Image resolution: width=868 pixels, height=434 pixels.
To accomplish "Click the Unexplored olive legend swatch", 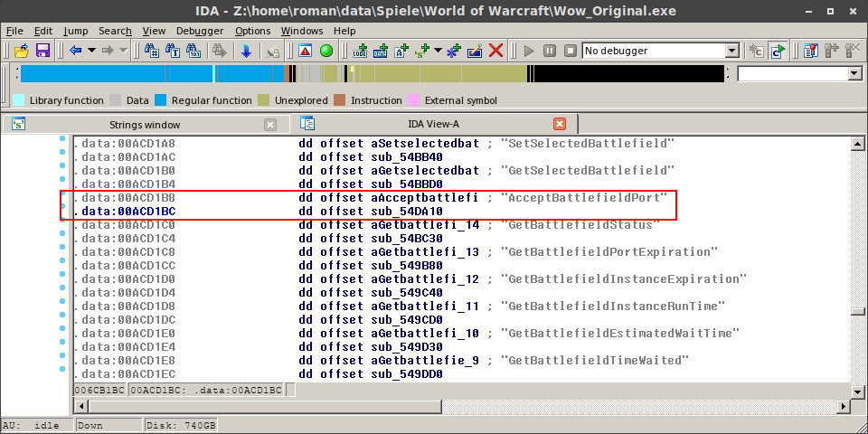I will (x=263, y=100).
